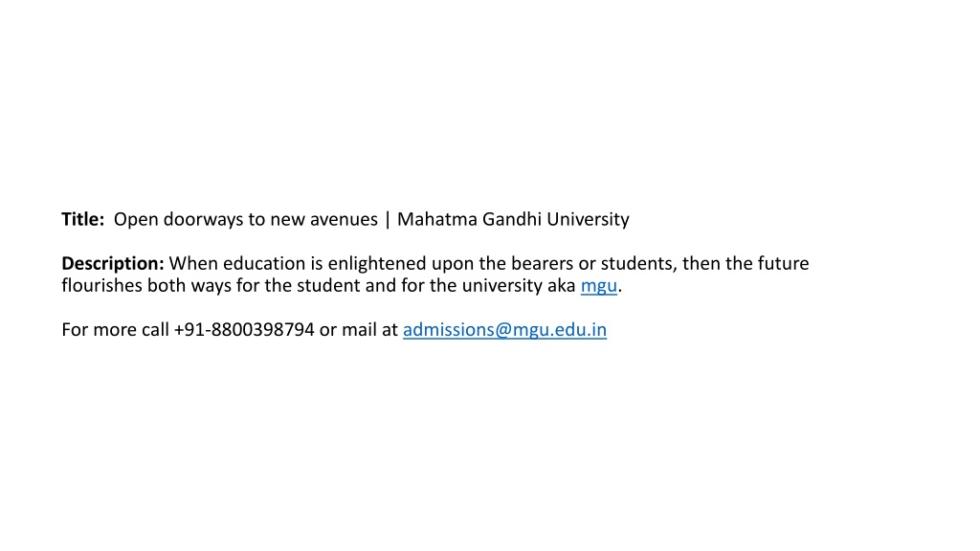This screenshot has height=551, width=980.
Task: Click the phone number +91-8800398794
Action: click(244, 330)
